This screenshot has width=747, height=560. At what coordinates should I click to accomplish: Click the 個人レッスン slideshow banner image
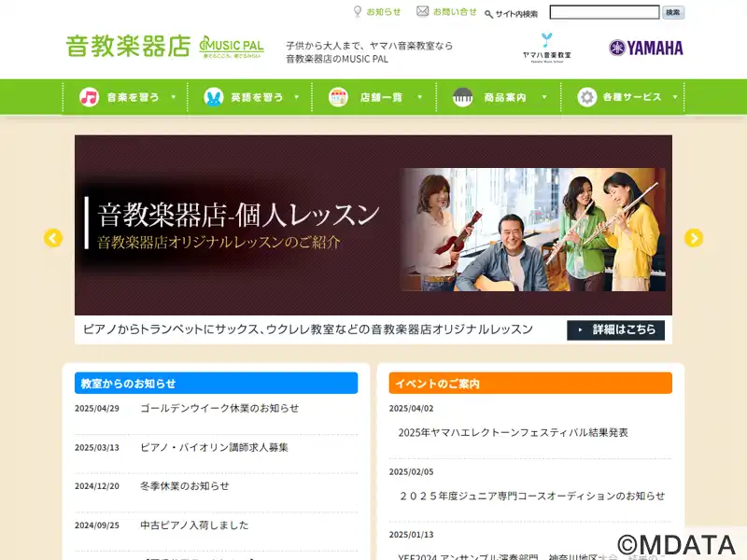pos(373,225)
